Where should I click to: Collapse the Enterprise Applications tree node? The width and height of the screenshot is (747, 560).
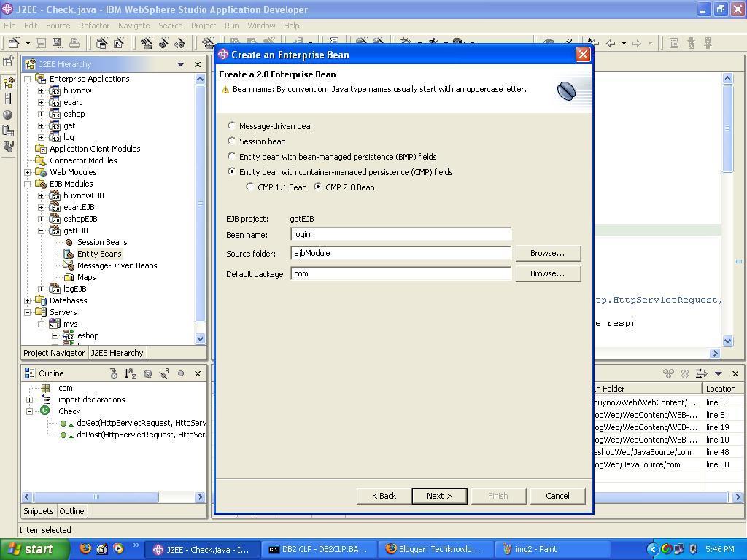coord(28,79)
